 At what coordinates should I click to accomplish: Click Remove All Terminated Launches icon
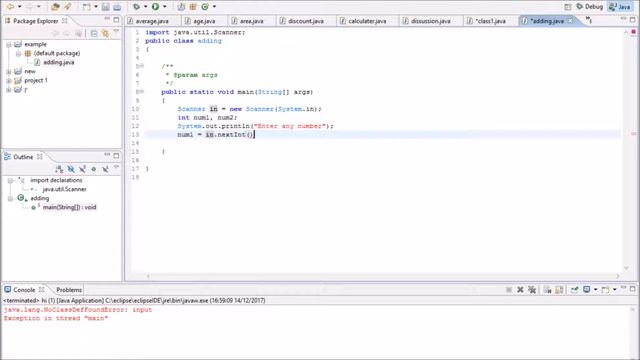point(531,290)
